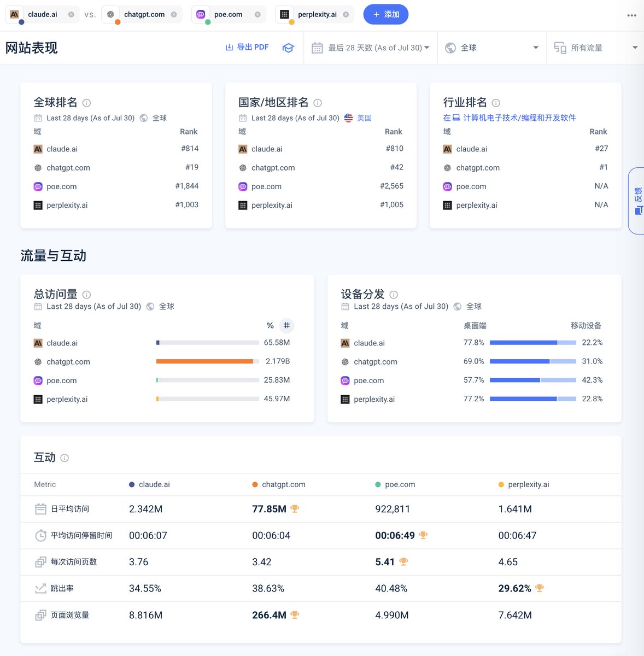Click poe.com pages per visit 5.41
Screen dimensions: 644x656
[385, 562]
